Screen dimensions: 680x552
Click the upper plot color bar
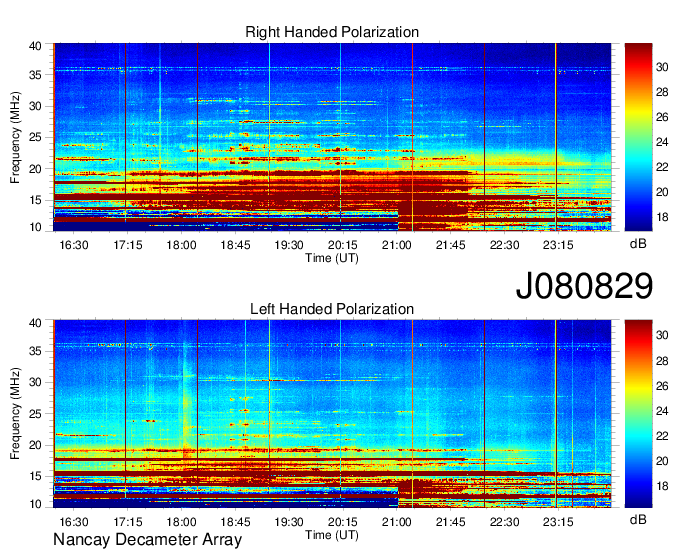(x=638, y=137)
